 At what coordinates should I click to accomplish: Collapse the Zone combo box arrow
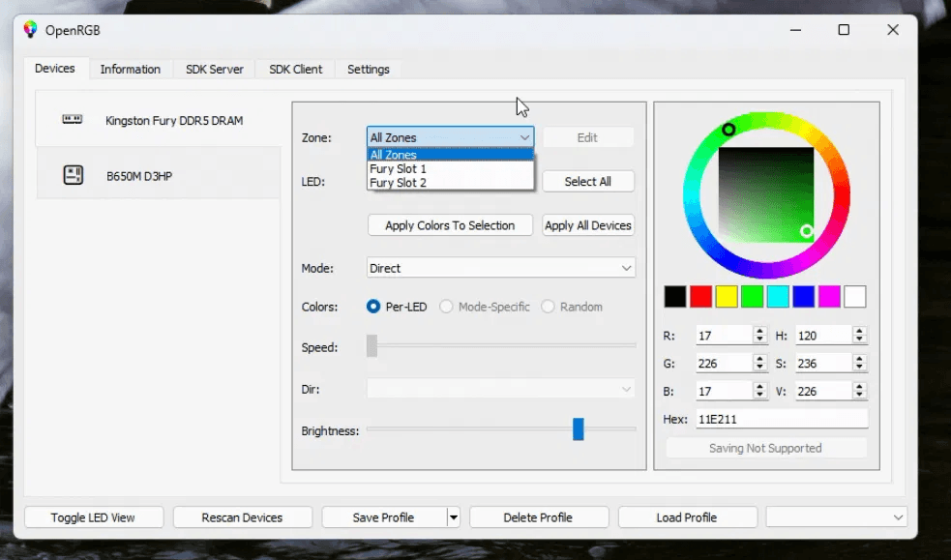tap(524, 137)
